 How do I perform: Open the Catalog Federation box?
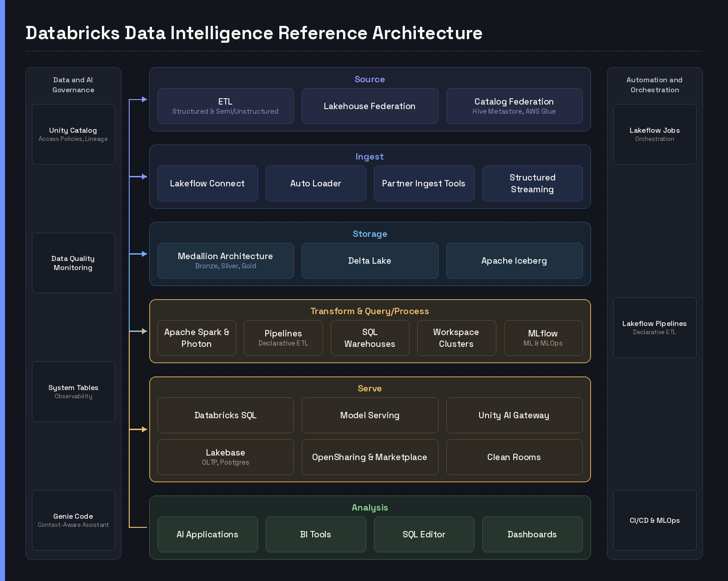click(514, 106)
